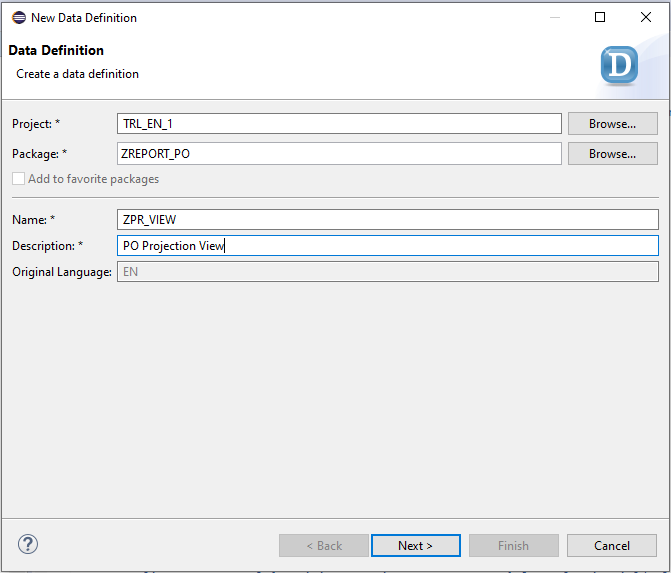The height and width of the screenshot is (573, 671).
Task: Click the 'Create a data definition' text
Action: click(77, 74)
